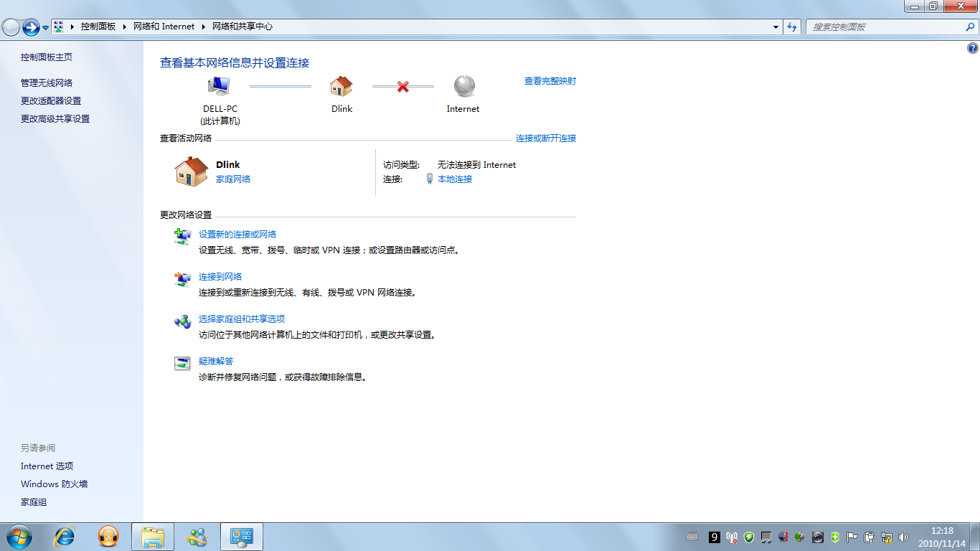Expand the arrow after 控制面板 in breadcrumb
This screenshot has height=551, width=980.
(126, 27)
